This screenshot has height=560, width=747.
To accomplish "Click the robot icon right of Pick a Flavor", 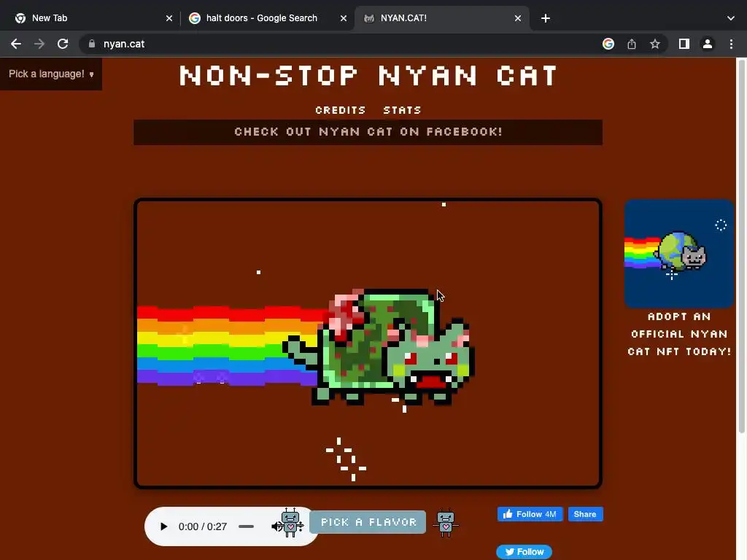I will 446,523.
